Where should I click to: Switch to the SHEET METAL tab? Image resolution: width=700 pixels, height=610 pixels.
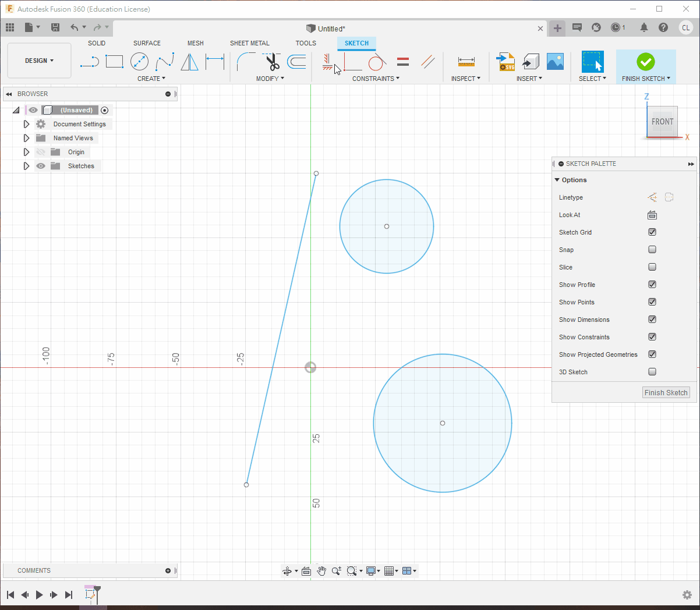click(x=249, y=43)
